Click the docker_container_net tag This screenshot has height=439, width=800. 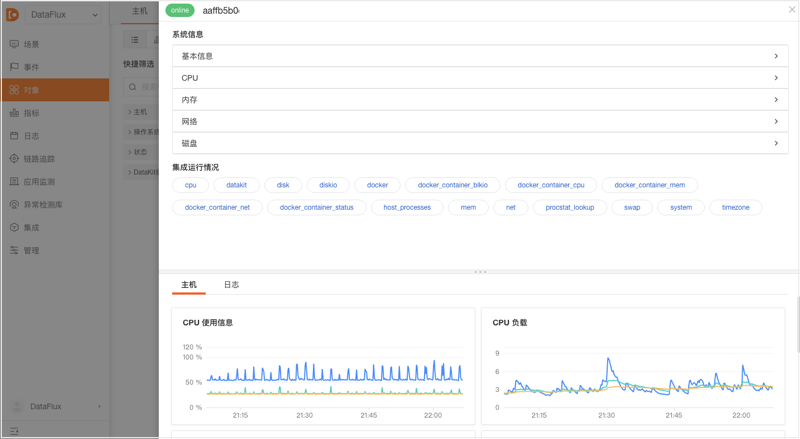click(217, 208)
